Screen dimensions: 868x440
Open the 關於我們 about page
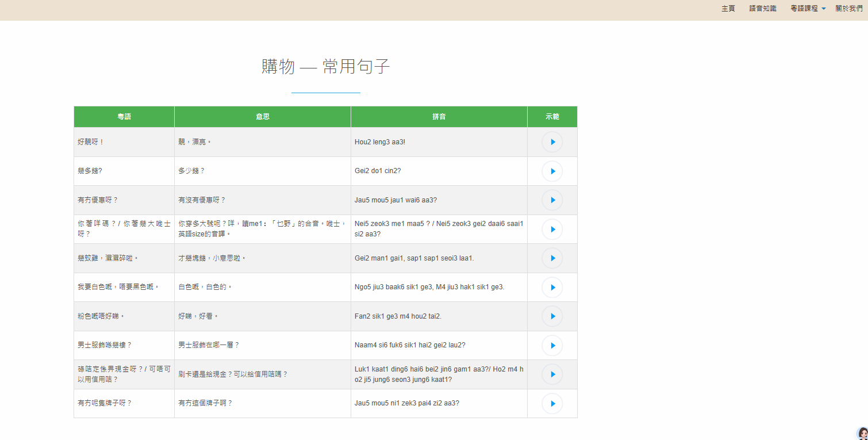[849, 9]
